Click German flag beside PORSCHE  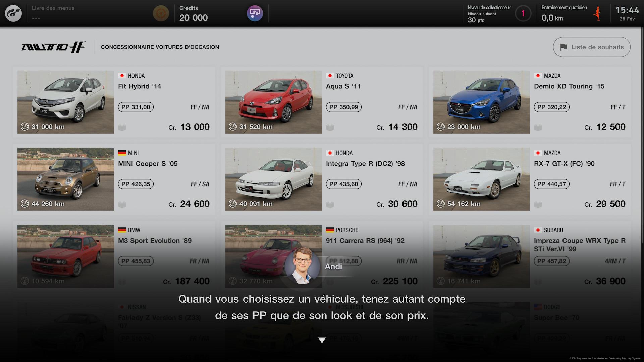click(x=330, y=230)
